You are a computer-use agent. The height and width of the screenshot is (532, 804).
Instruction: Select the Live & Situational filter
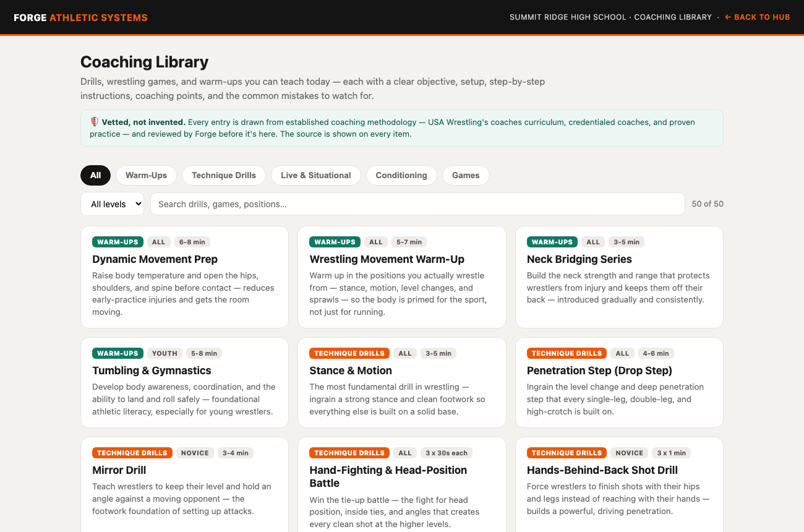(x=316, y=175)
